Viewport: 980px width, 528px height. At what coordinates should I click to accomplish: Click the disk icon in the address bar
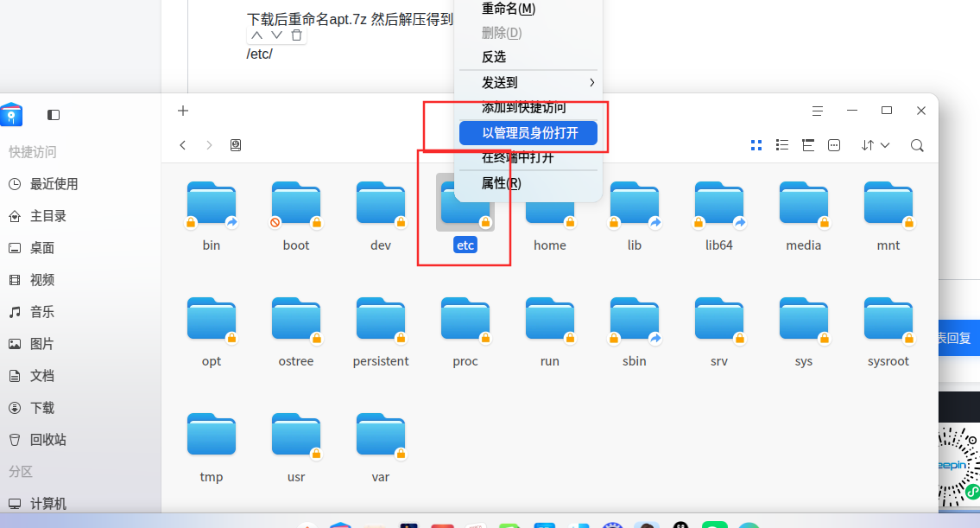(x=236, y=145)
